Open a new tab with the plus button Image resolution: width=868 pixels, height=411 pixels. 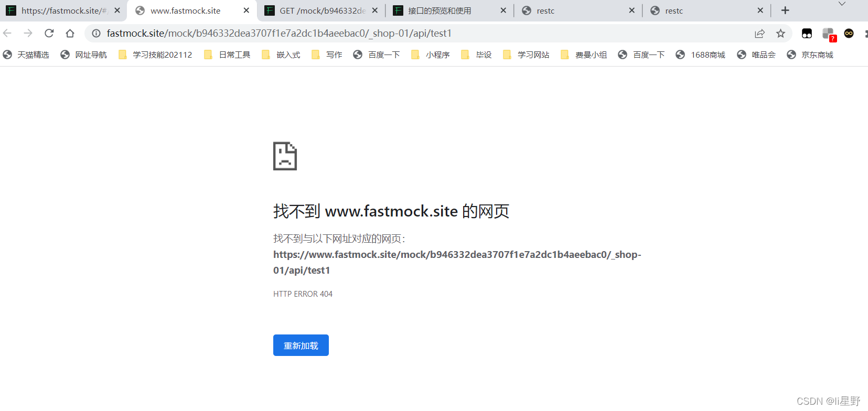coord(785,10)
